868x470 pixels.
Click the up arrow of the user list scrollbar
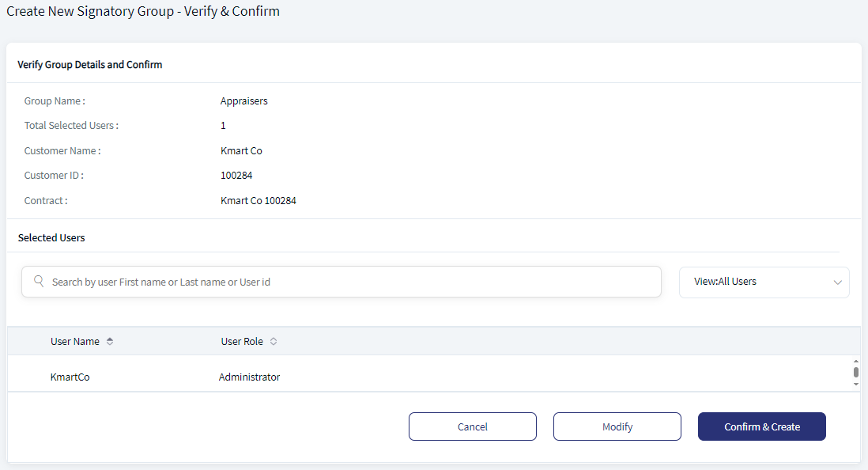(x=856, y=361)
